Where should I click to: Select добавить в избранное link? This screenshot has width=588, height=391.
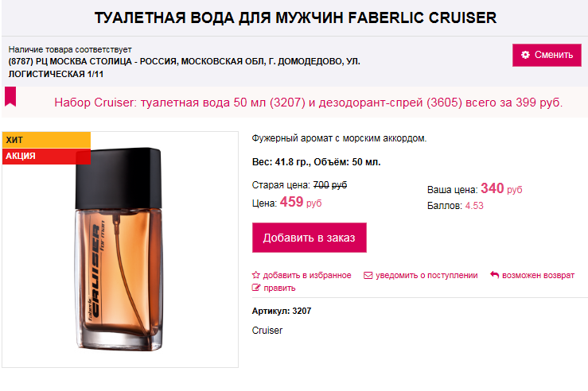(307, 275)
